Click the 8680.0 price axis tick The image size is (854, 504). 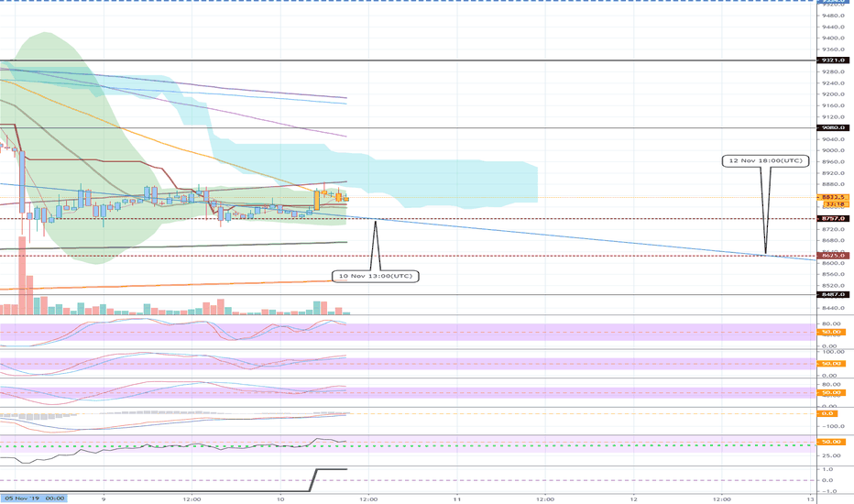click(x=833, y=240)
